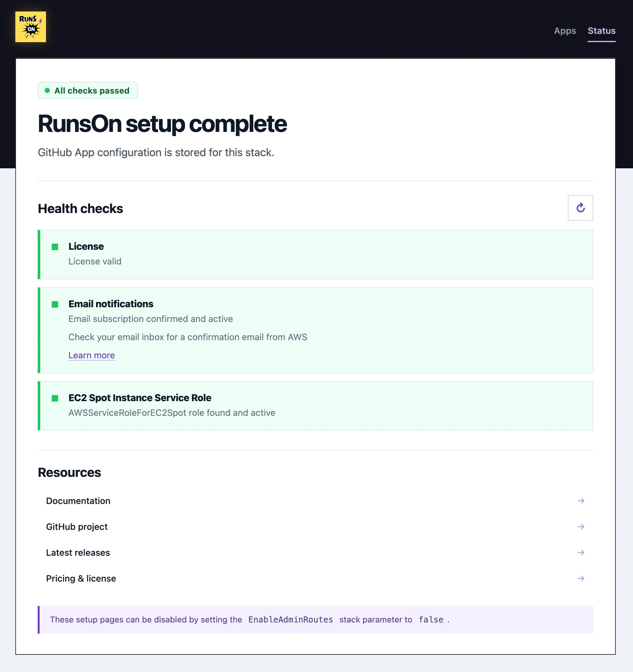The image size is (633, 672).
Task: Follow the Learn more link
Action: [92, 355]
